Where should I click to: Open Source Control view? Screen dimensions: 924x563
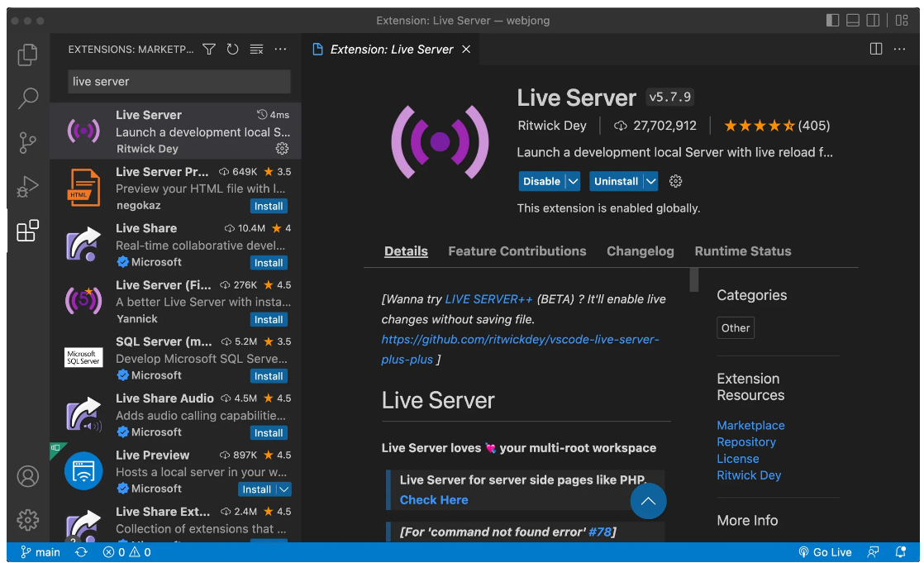[x=28, y=143]
